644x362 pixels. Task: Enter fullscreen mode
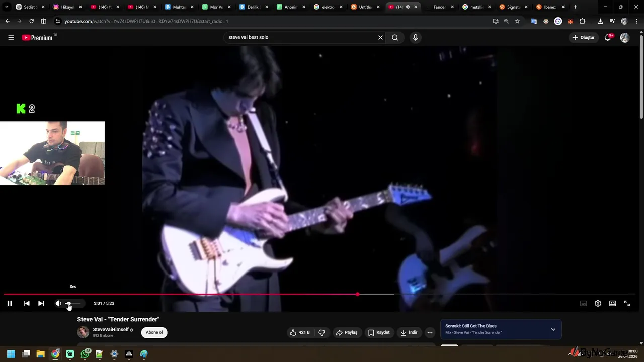pyautogui.click(x=627, y=303)
